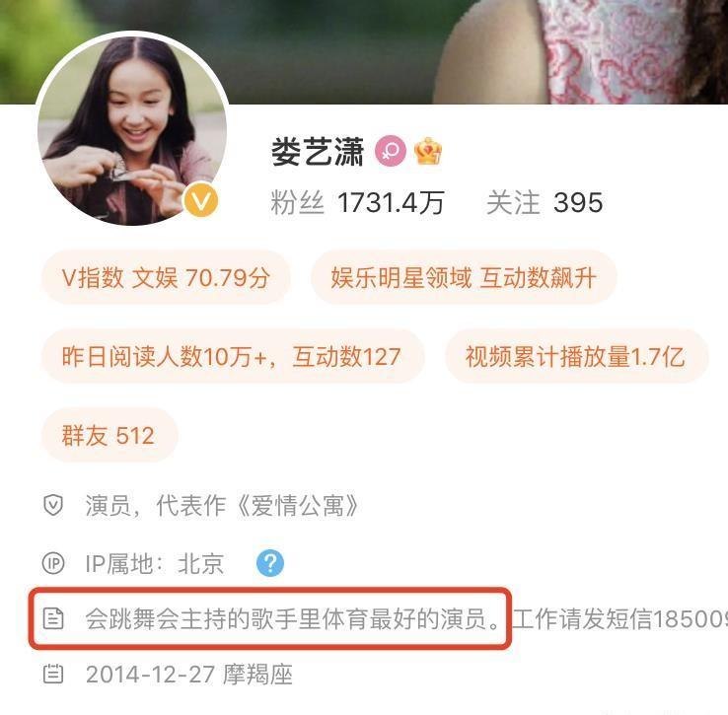
Task: Tap the gold crown membership badge
Action: pos(428,151)
